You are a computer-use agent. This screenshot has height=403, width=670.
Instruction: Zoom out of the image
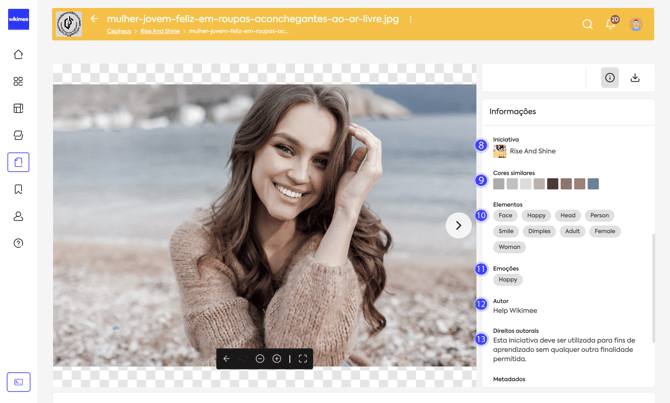click(260, 359)
